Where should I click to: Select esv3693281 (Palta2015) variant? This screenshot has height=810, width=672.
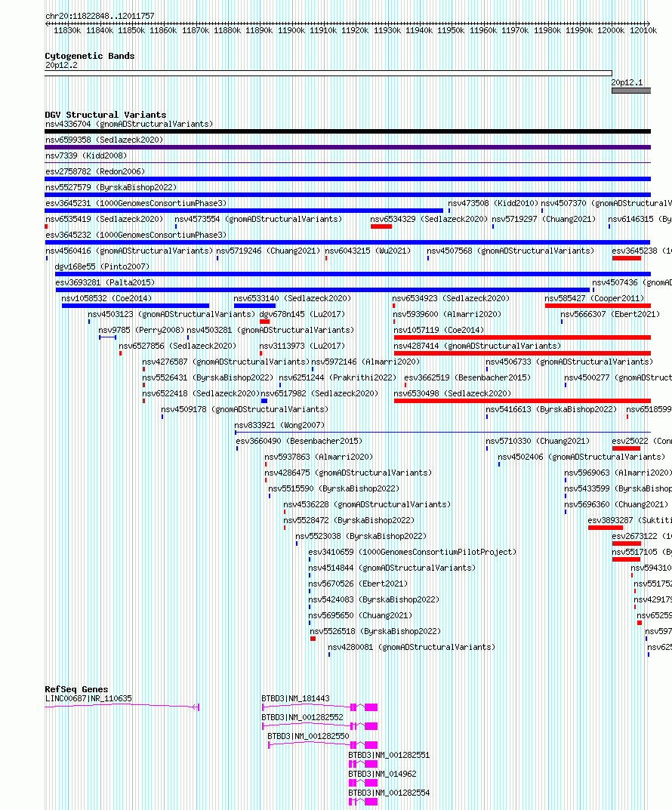(106, 282)
